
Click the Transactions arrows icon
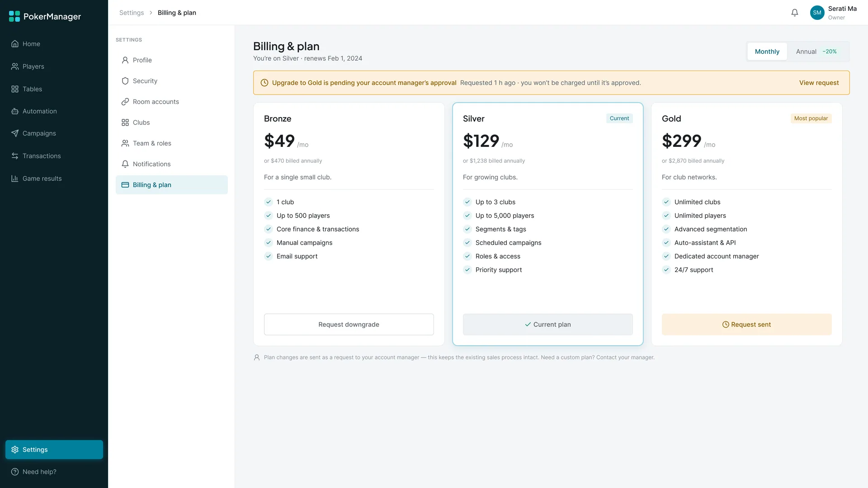(x=15, y=156)
